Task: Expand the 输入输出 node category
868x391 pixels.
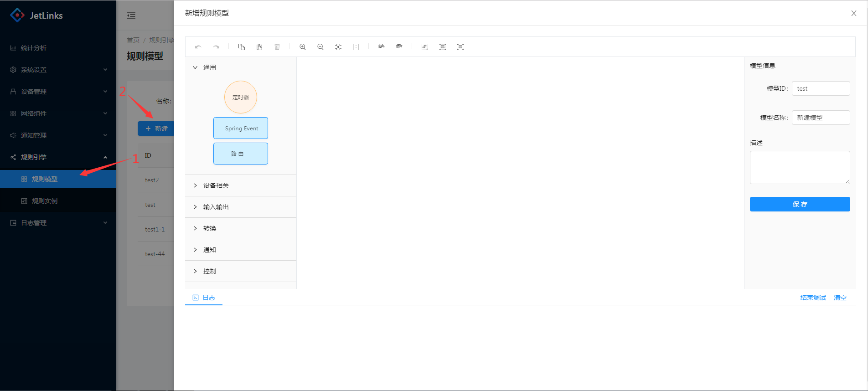Action: coord(216,207)
